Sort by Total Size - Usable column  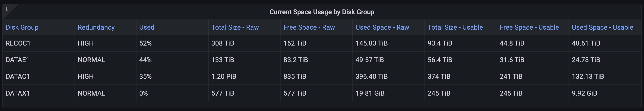[x=455, y=27]
